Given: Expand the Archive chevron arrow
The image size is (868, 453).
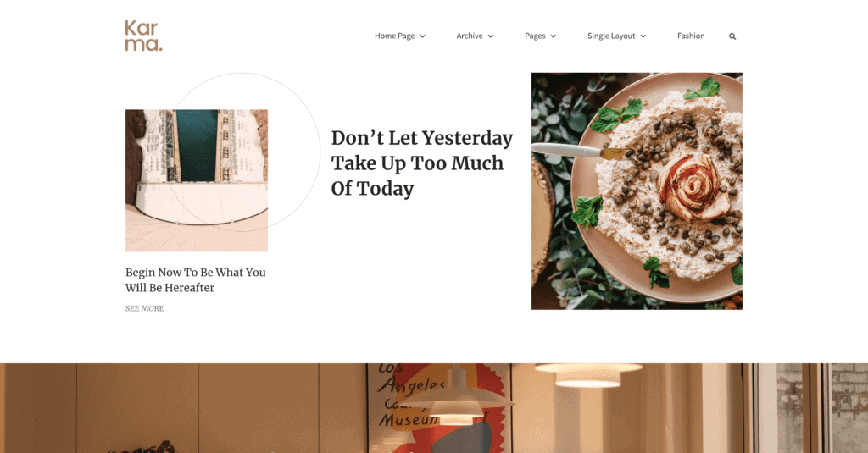Looking at the screenshot, I should 491,36.
